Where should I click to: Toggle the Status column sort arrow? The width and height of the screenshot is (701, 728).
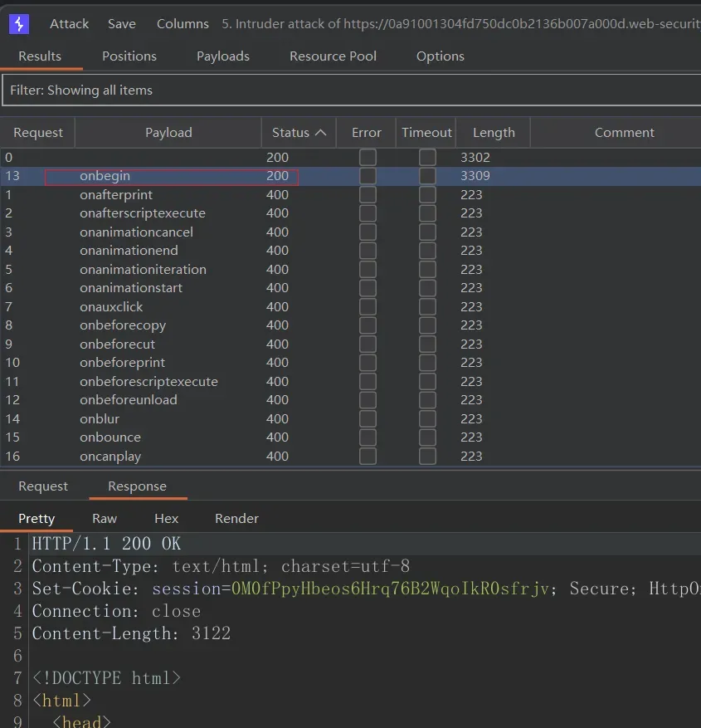tap(320, 133)
